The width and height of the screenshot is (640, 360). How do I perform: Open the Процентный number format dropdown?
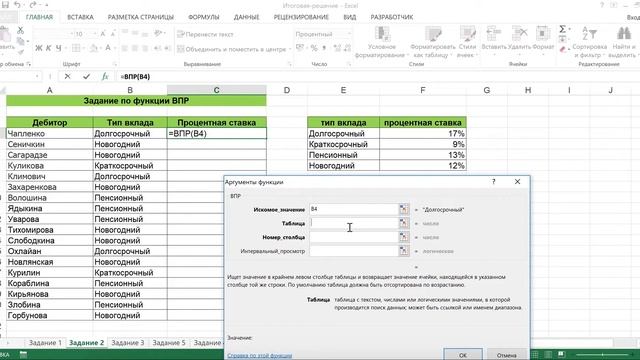click(x=349, y=34)
